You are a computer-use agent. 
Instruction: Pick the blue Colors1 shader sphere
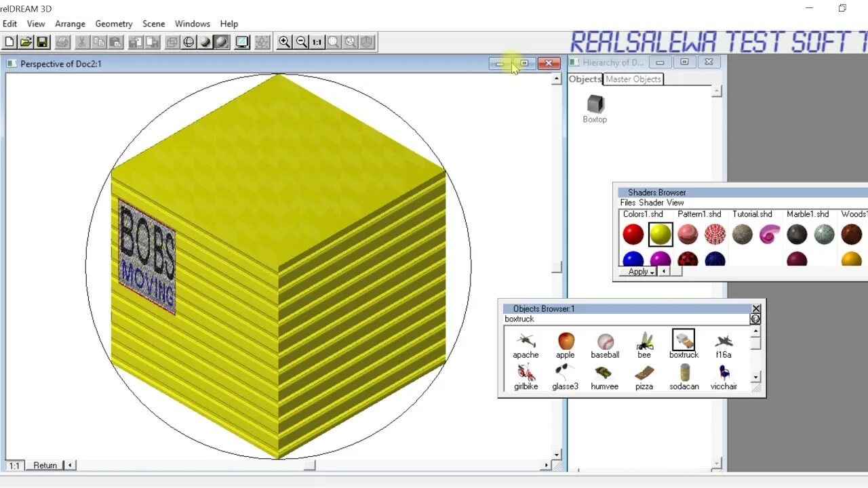click(633, 259)
